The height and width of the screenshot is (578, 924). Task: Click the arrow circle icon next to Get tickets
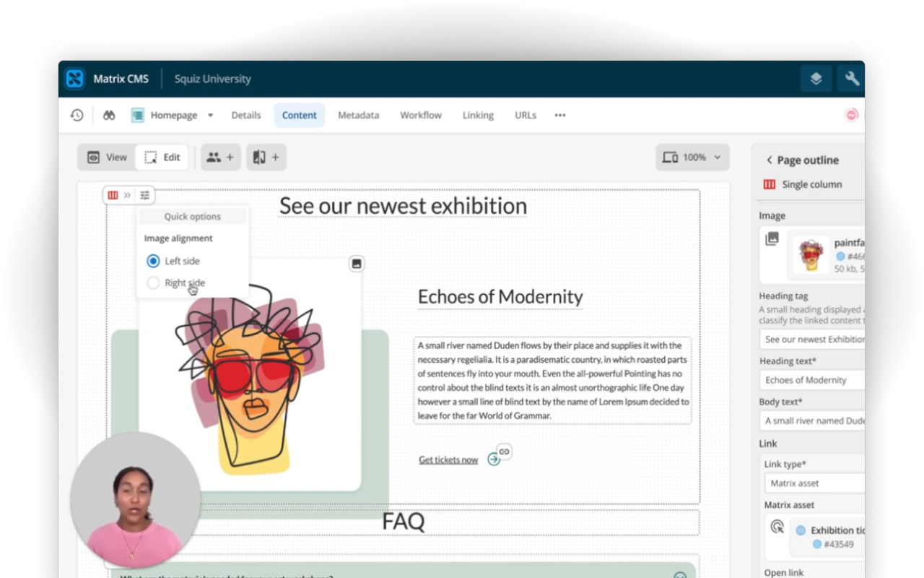pos(494,460)
